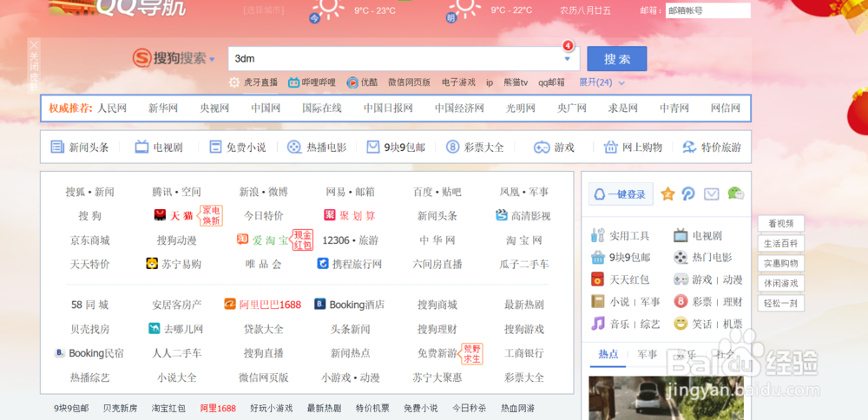The image size is (868, 420).
Task: Open 12306 • 旅游 link
Action: pyautogui.click(x=351, y=240)
